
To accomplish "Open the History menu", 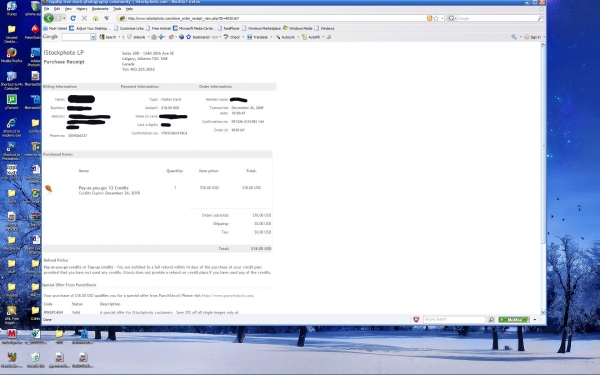I will point(82,8).
